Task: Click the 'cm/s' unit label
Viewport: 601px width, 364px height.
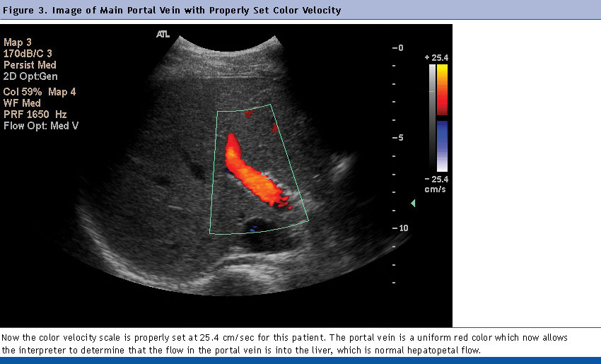Action: pos(435,189)
